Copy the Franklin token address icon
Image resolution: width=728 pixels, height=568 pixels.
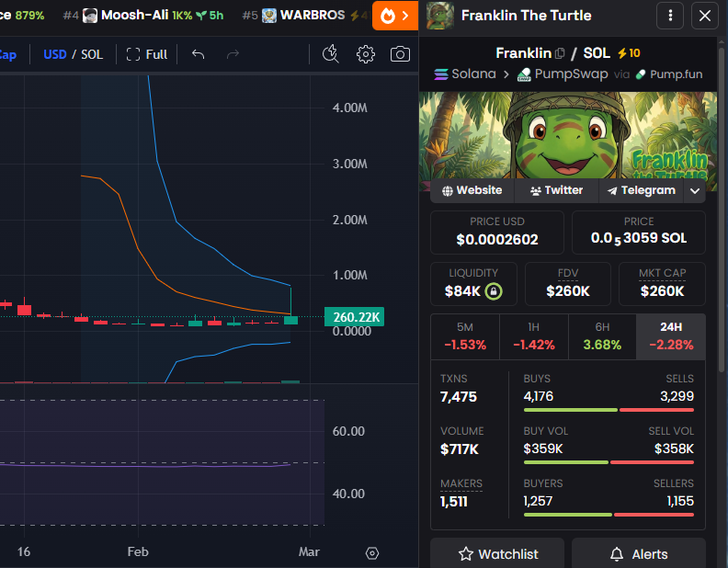click(560, 53)
